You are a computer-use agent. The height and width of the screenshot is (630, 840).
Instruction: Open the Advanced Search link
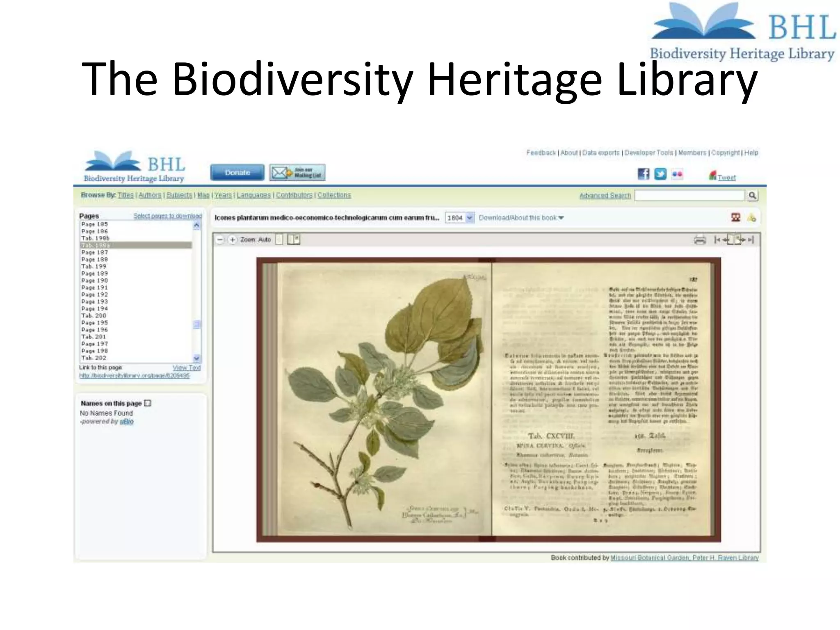[605, 196]
